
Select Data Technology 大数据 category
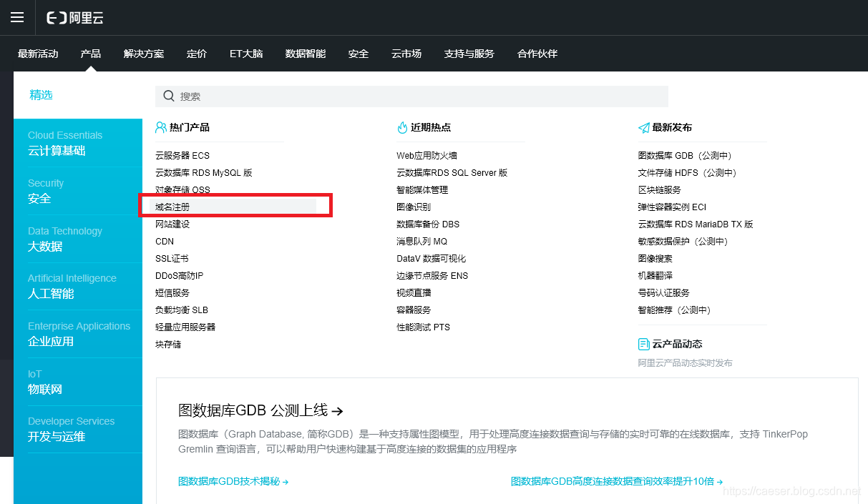pyautogui.click(x=78, y=239)
